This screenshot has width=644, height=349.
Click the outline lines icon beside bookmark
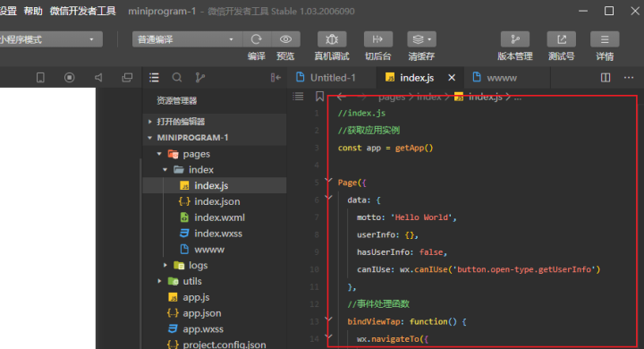pos(298,97)
